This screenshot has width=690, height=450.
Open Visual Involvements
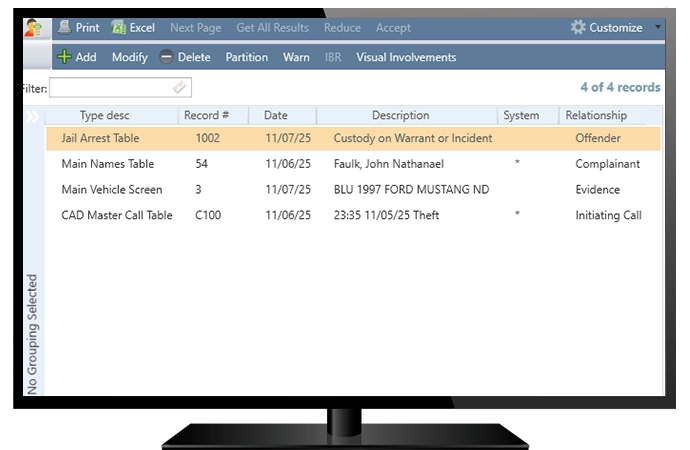406,57
